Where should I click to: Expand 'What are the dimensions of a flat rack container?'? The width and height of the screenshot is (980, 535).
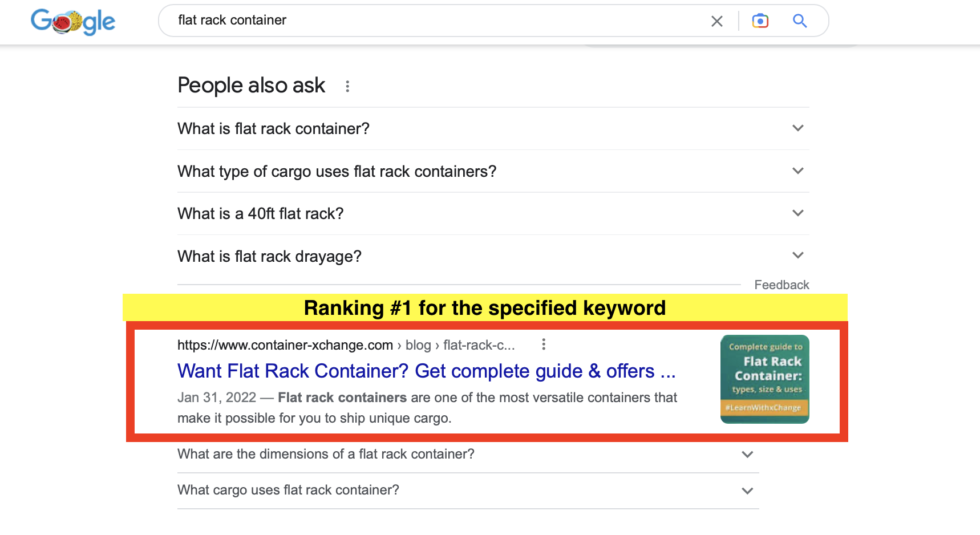pos(468,454)
